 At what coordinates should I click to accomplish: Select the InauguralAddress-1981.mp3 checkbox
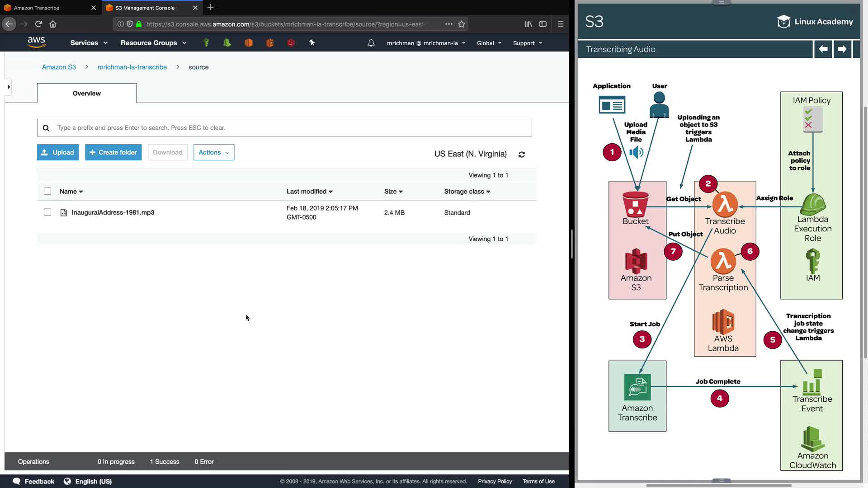pyautogui.click(x=47, y=212)
